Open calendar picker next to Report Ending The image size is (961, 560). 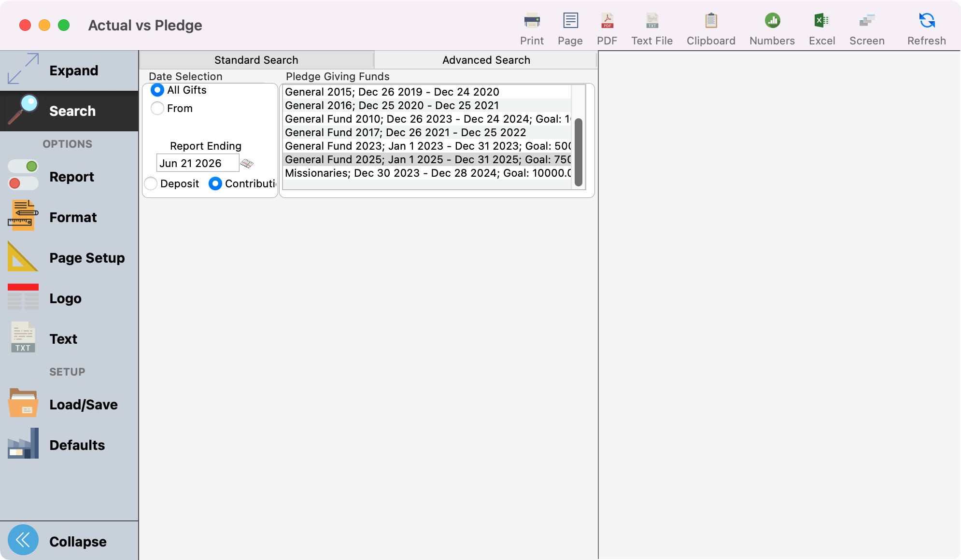247,164
